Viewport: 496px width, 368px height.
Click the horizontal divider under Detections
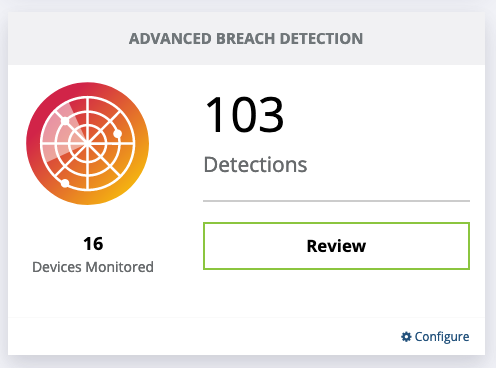336,201
